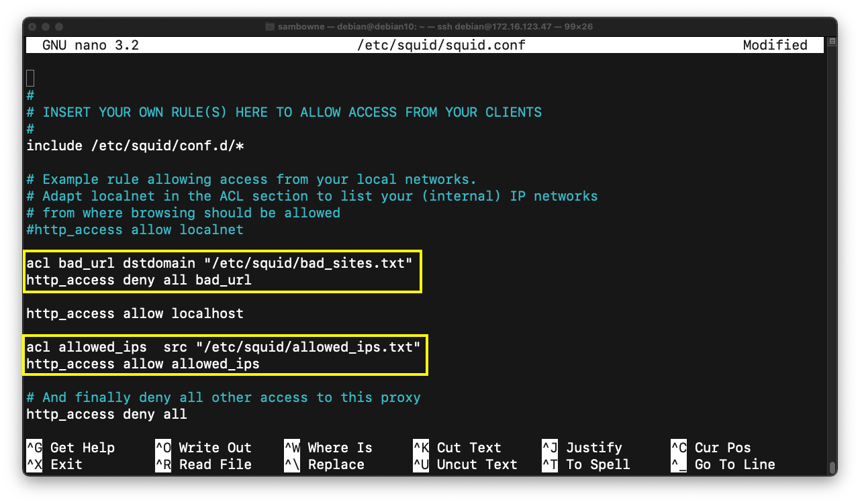Click the "http_access deny all bad_url" line
The image size is (860, 504).
(x=139, y=280)
